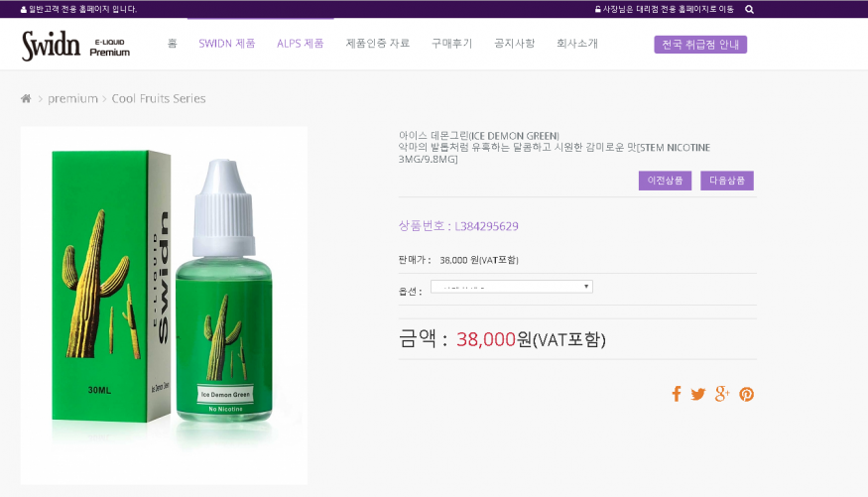This screenshot has height=497, width=868.
Task: Go to previous product 이전상품
Action: [665, 181]
